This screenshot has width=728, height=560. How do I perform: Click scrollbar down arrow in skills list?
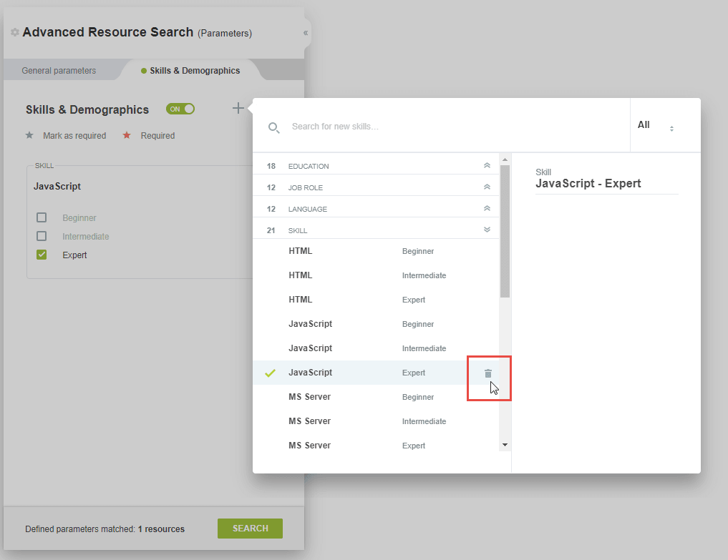(505, 445)
